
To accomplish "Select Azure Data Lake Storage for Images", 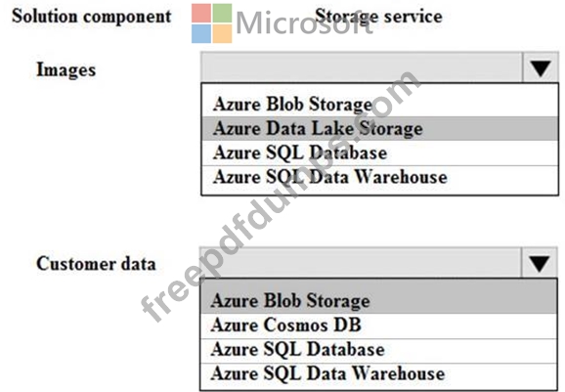I will click(380, 128).
